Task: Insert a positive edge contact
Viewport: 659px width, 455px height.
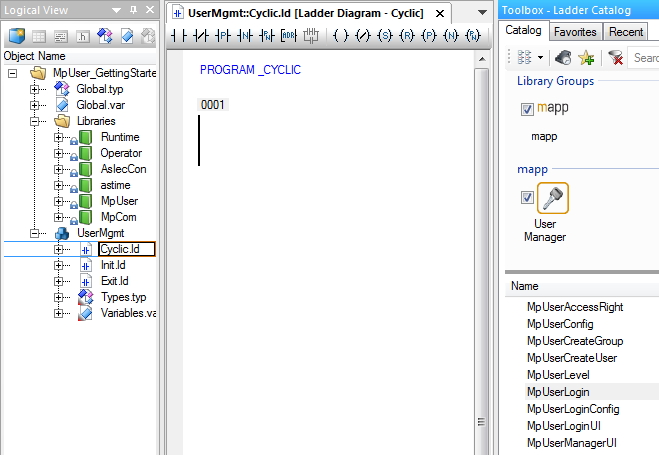Action: 222,36
